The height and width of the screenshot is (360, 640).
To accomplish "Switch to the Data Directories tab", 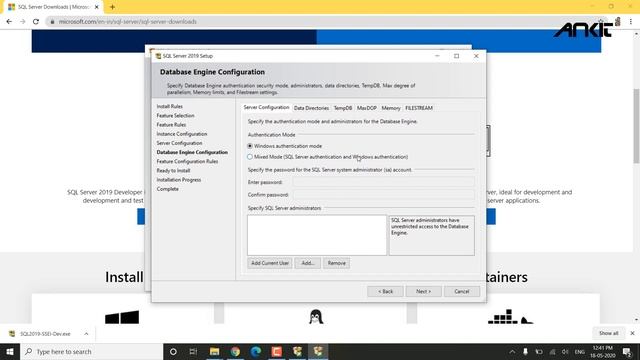I will point(311,108).
